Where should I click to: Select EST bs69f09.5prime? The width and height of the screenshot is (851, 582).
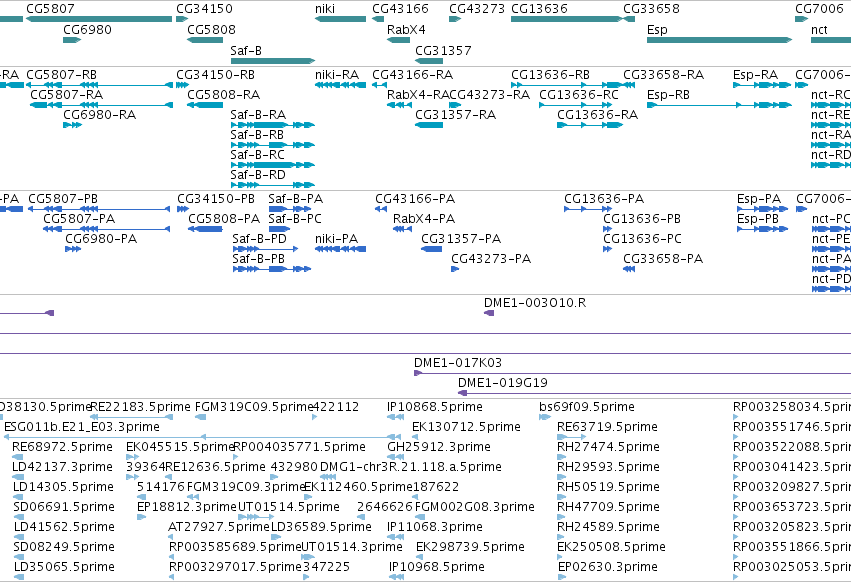pos(545,416)
